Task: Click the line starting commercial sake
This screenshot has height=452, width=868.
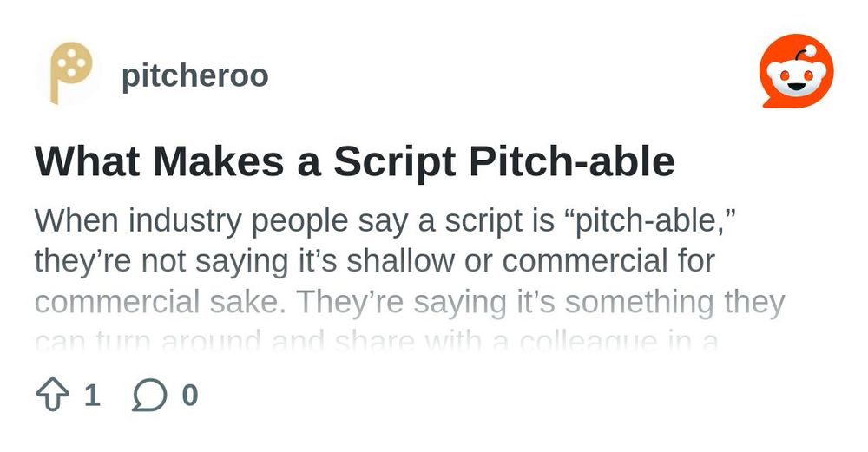Action: click(410, 302)
